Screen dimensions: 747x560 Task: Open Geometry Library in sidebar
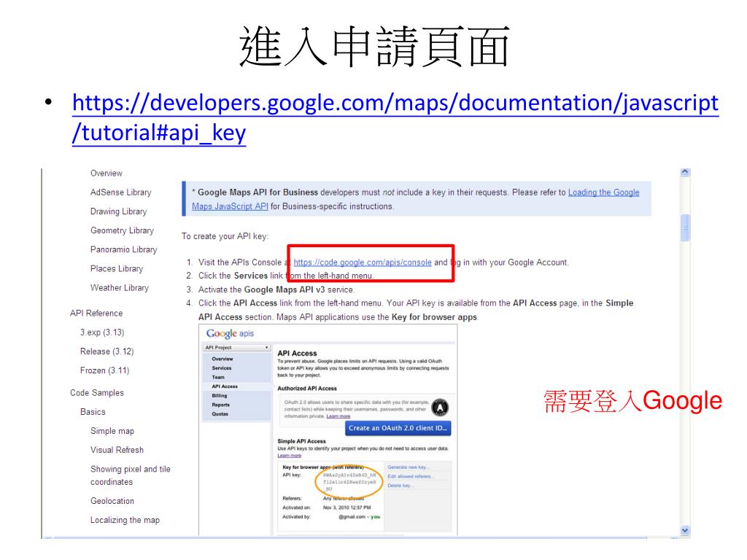coord(122,230)
